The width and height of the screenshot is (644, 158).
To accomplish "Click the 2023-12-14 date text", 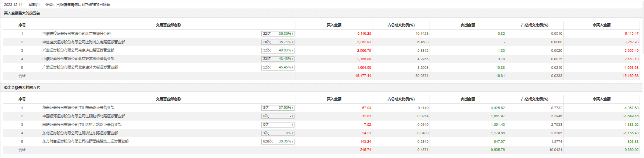I will [13, 5].
